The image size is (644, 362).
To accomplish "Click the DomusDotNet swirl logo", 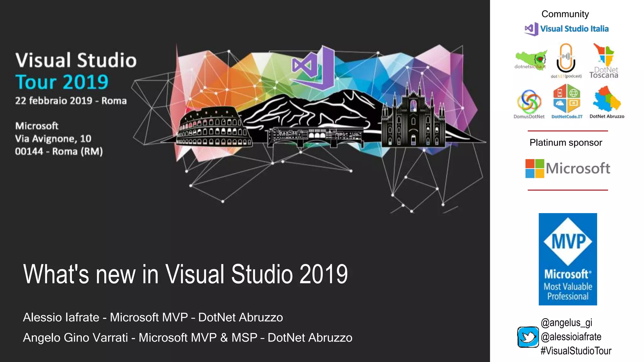I will (x=529, y=101).
